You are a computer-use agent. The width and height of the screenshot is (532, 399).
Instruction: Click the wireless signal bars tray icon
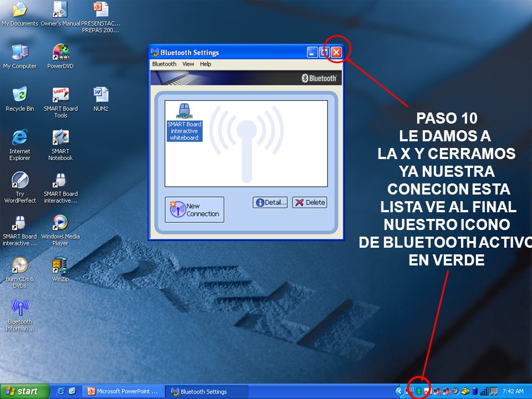pos(484,392)
